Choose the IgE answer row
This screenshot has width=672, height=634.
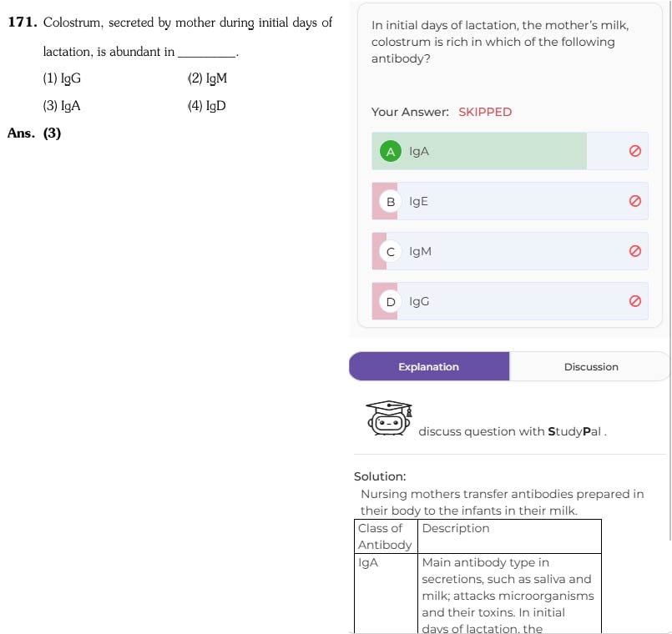509,201
